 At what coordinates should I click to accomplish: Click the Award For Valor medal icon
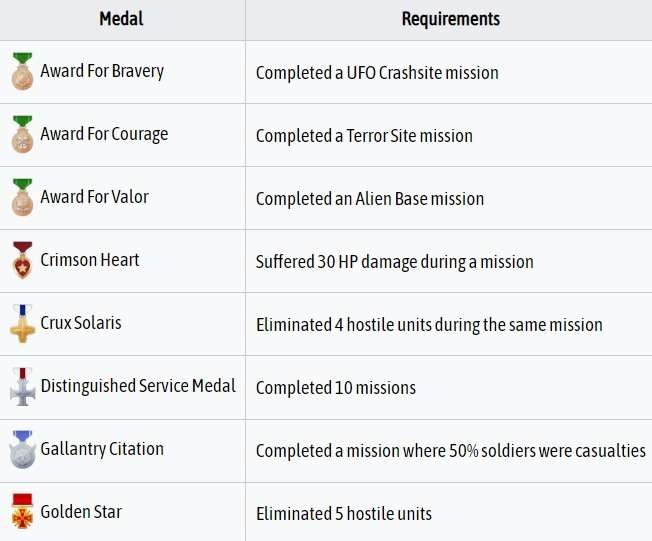point(22,198)
